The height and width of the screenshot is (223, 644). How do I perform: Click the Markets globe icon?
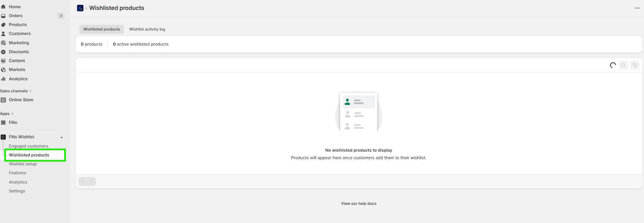3,70
